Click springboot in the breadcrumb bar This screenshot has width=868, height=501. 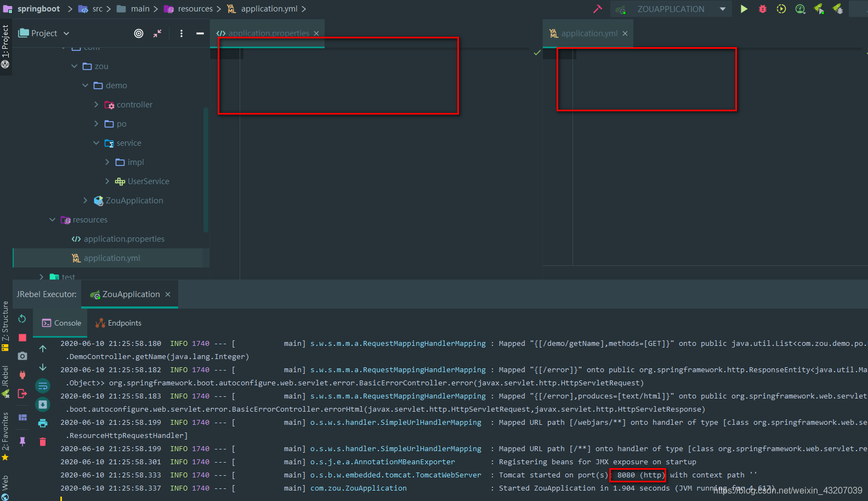point(38,9)
